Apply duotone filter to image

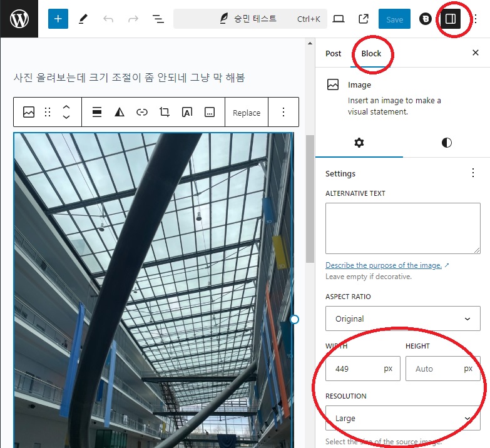(120, 113)
